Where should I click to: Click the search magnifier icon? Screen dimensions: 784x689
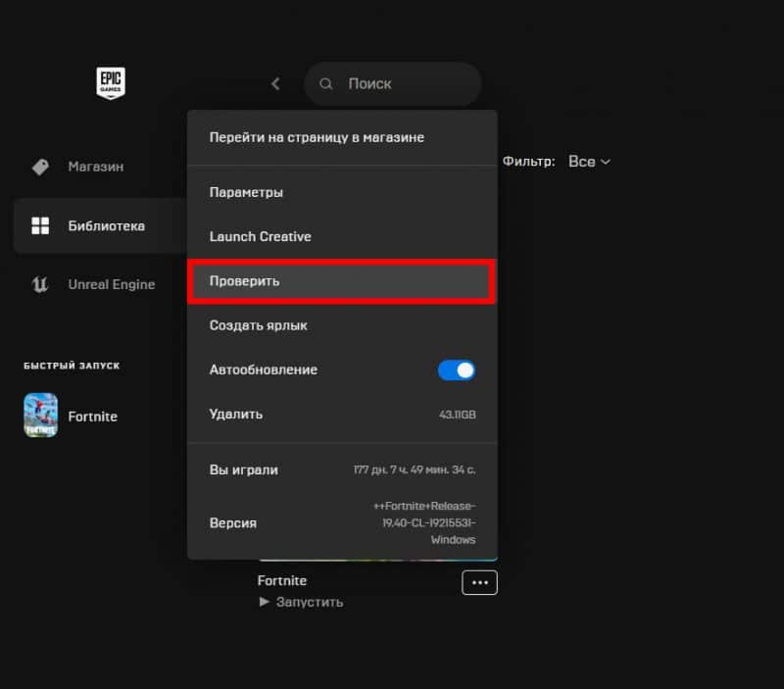pos(326,84)
